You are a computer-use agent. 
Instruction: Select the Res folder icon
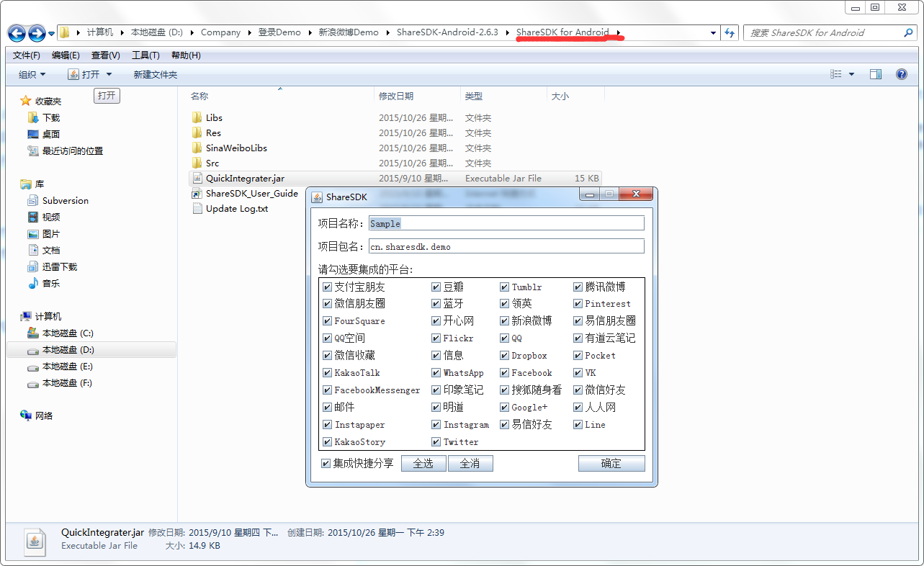pos(197,132)
